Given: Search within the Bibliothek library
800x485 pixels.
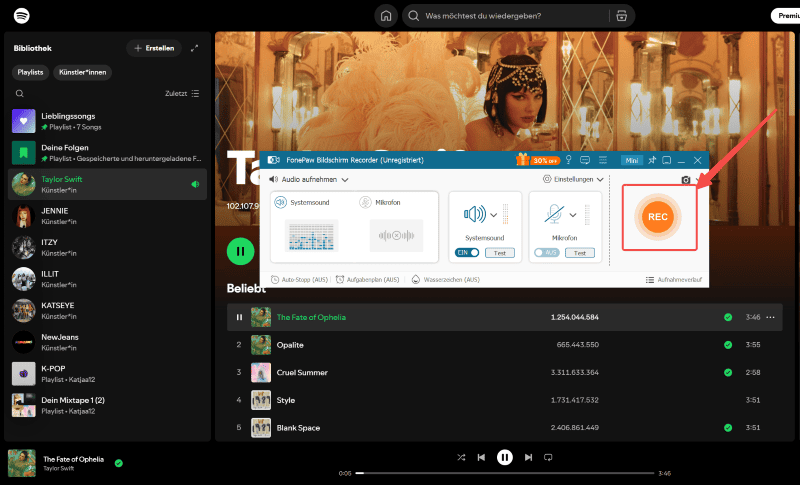Looking at the screenshot, I should 19,93.
